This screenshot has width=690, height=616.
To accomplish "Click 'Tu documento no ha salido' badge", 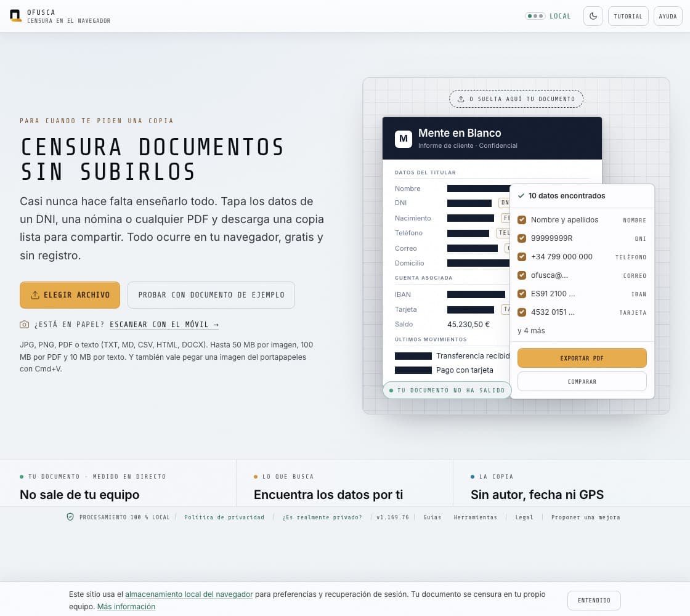I will (447, 391).
